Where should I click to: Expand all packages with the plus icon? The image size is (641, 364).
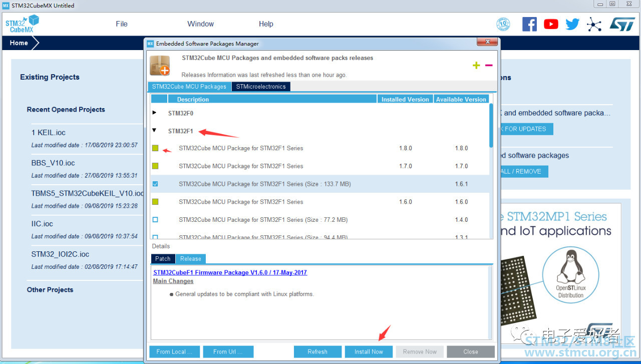click(x=476, y=66)
